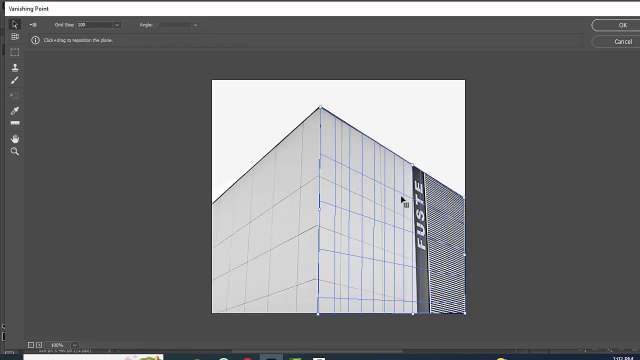
Task: Click the Grid Size value field
Action: (95, 25)
